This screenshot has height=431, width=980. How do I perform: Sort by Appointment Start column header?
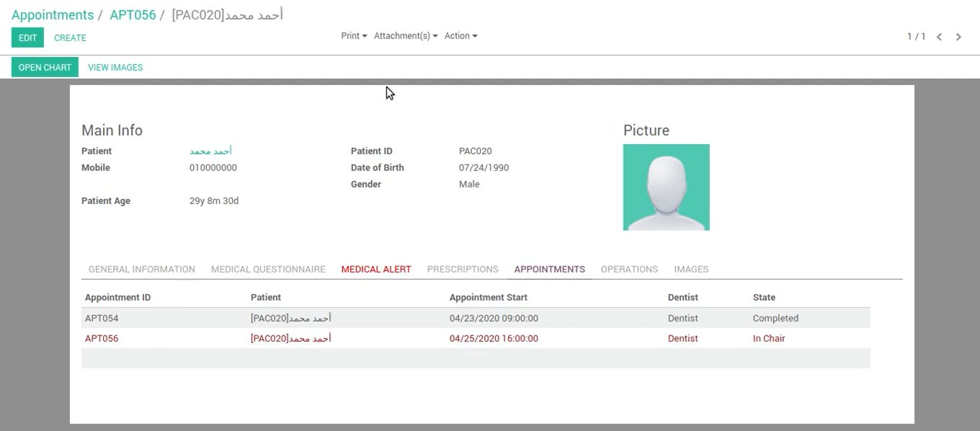[489, 298]
